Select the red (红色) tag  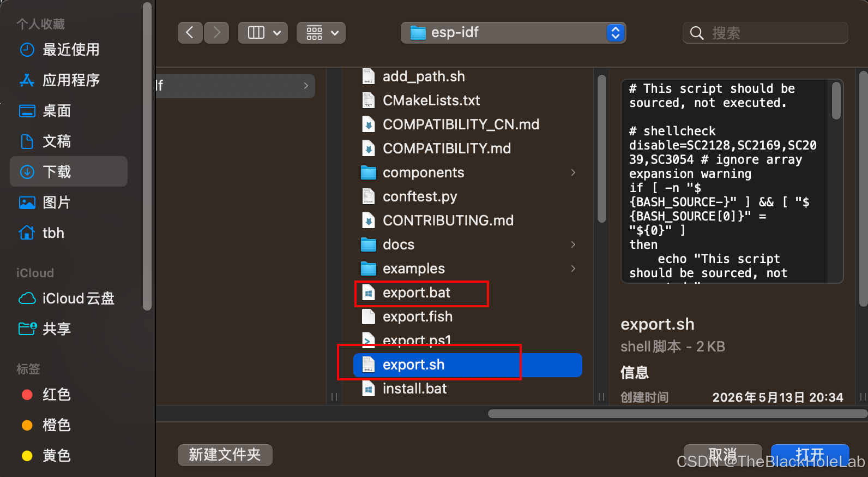point(69,395)
